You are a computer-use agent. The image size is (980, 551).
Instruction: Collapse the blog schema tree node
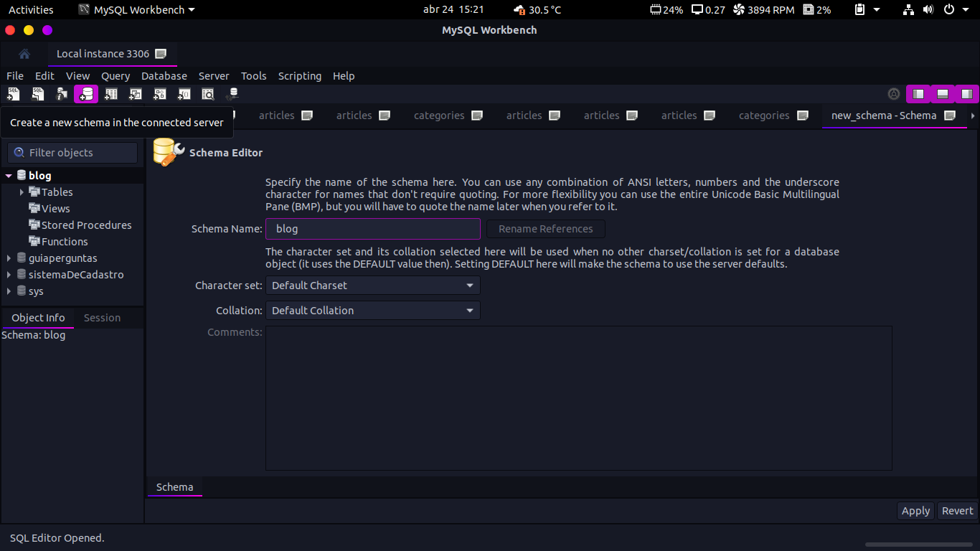pos(9,176)
